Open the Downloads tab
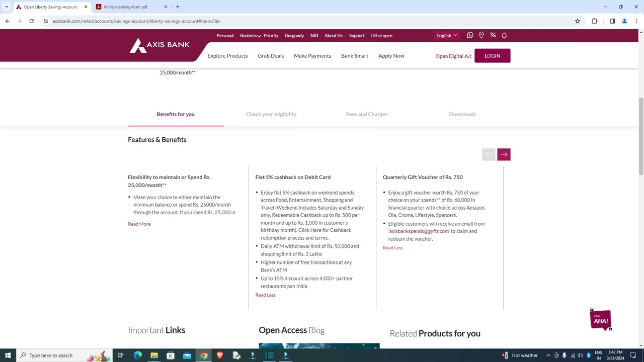Image resolution: width=644 pixels, height=362 pixels. 462,114
